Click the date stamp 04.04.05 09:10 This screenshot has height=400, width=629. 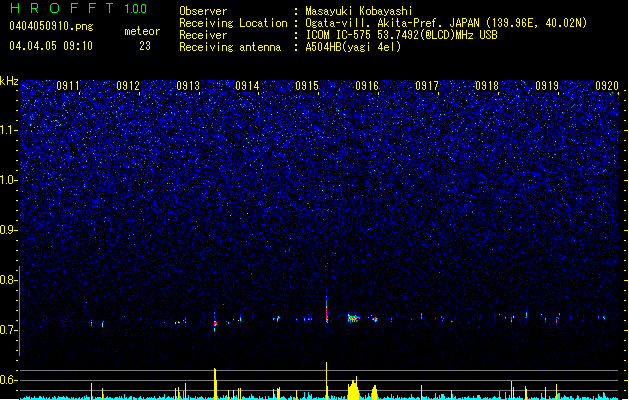click(51, 46)
